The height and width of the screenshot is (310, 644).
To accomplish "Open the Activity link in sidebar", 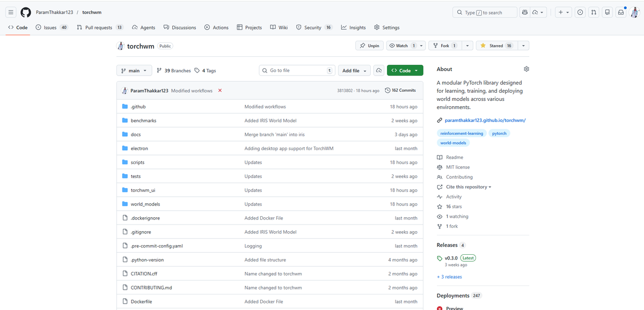I will pos(450,197).
